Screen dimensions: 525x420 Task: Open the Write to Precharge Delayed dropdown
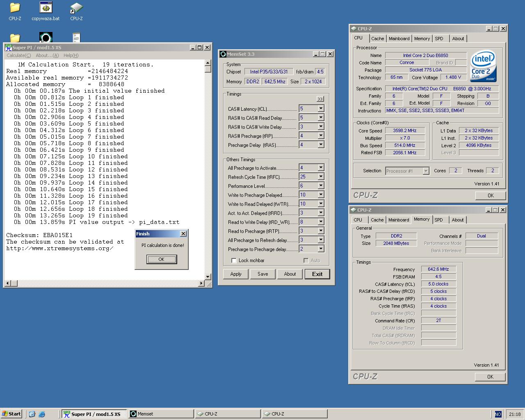[x=321, y=195]
